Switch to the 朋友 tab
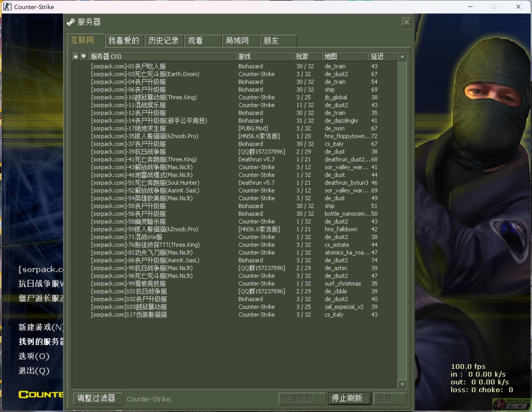Viewport: 532px width, 412px height. coord(278,41)
